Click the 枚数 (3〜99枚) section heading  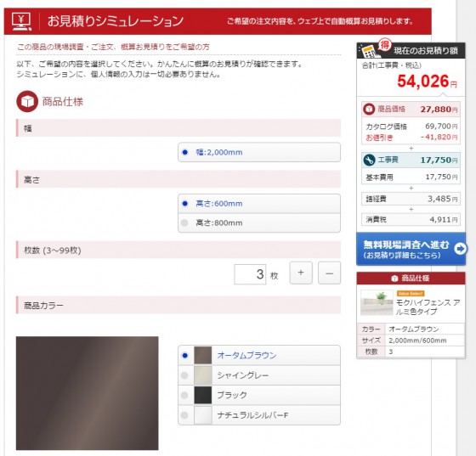[x=178, y=251]
